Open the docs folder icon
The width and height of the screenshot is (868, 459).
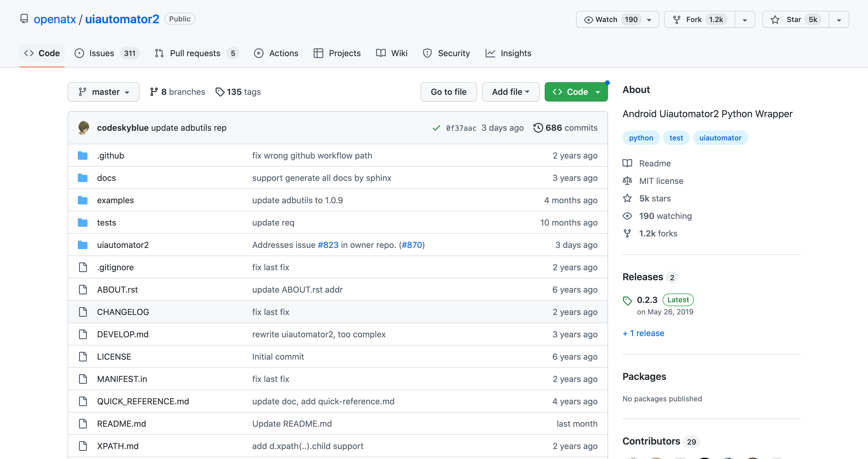pyautogui.click(x=83, y=178)
